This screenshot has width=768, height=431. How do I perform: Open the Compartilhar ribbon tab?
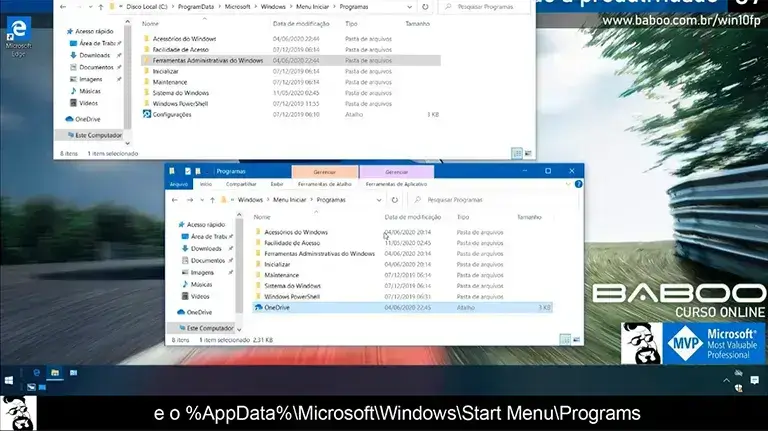pyautogui.click(x=241, y=184)
